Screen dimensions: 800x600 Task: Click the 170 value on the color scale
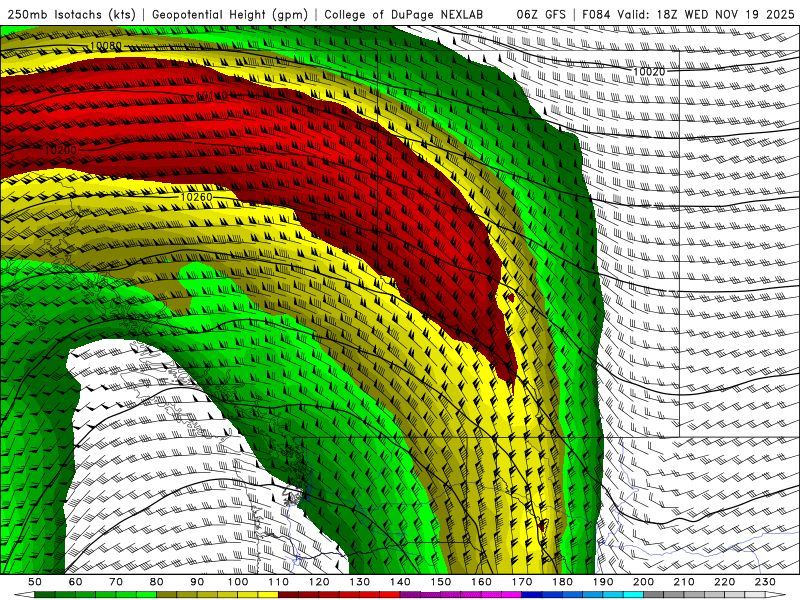(522, 582)
